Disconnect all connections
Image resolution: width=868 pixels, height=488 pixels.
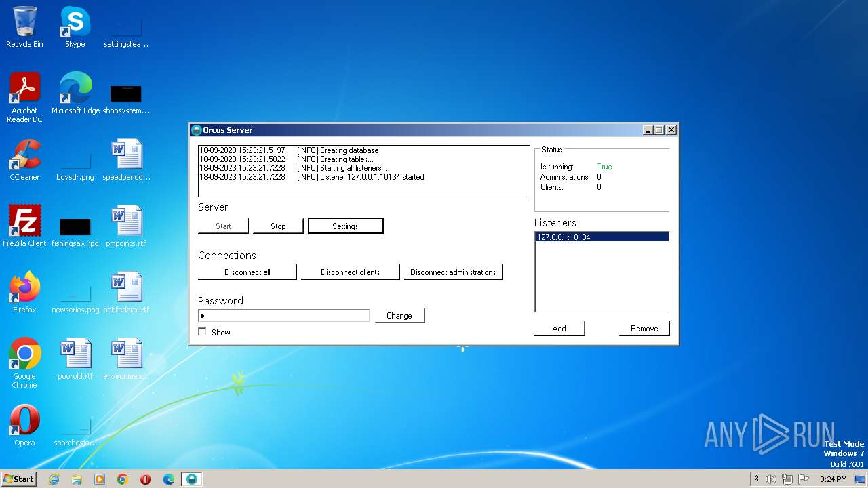248,272
